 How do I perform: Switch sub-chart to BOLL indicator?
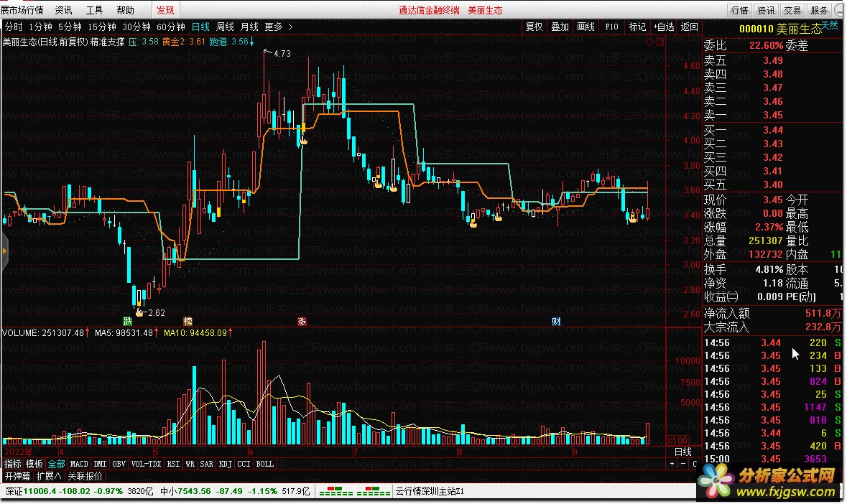coord(264,464)
